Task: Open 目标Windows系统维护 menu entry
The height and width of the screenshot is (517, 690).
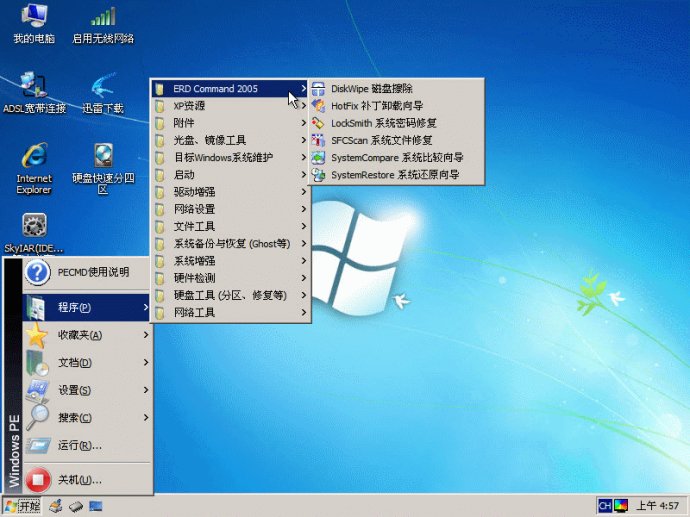Action: [231, 158]
